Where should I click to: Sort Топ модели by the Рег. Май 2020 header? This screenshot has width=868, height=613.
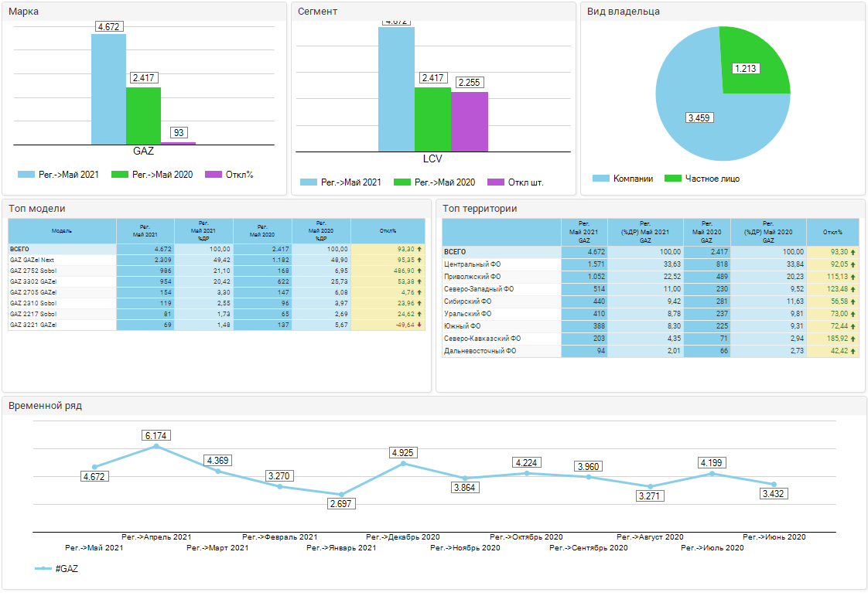(x=262, y=230)
